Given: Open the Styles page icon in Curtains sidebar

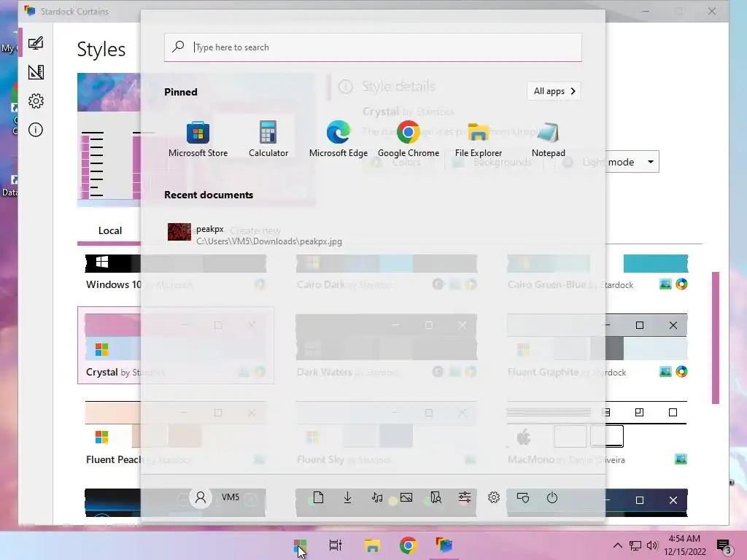Looking at the screenshot, I should 36,43.
